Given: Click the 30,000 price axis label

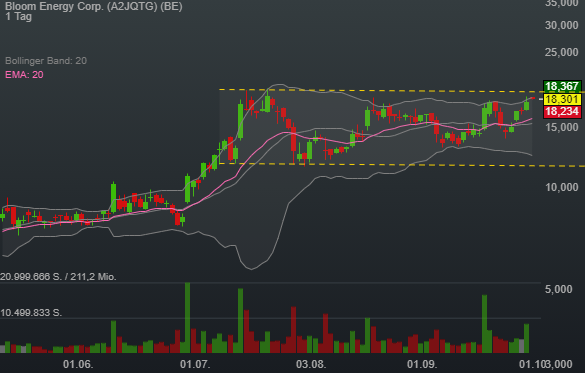Looking at the screenshot, I should click(x=562, y=25).
